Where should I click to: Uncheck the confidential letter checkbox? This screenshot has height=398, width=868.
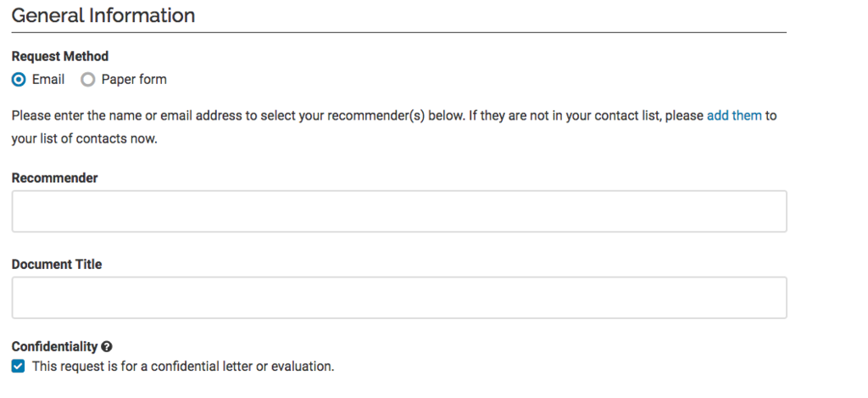pos(19,367)
